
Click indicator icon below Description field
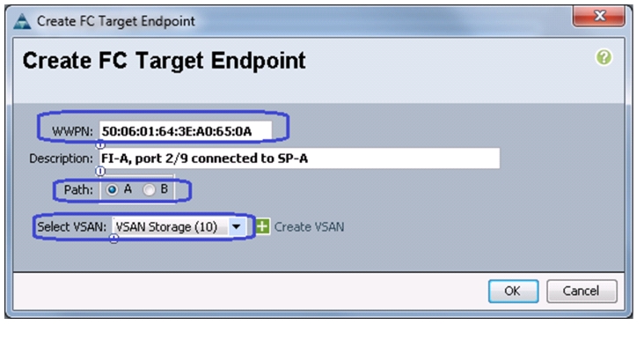(100, 171)
